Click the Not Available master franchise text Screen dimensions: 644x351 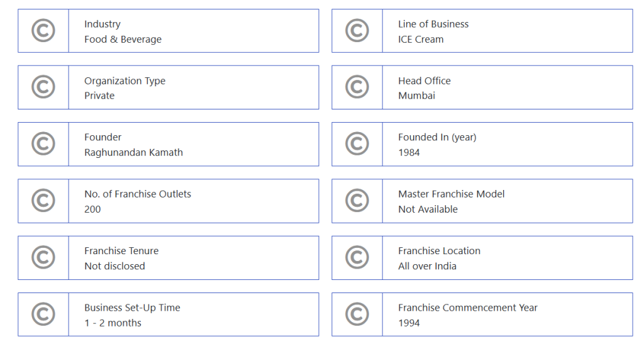[x=428, y=209]
